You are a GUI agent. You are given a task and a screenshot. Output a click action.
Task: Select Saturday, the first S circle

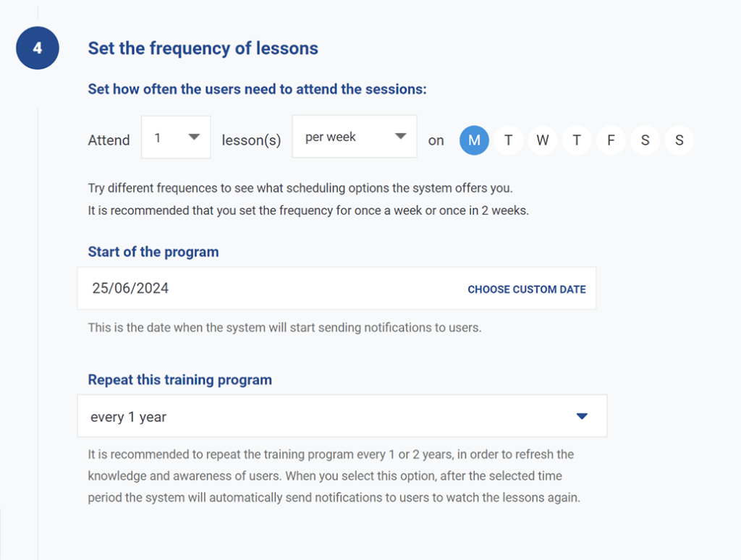click(645, 140)
